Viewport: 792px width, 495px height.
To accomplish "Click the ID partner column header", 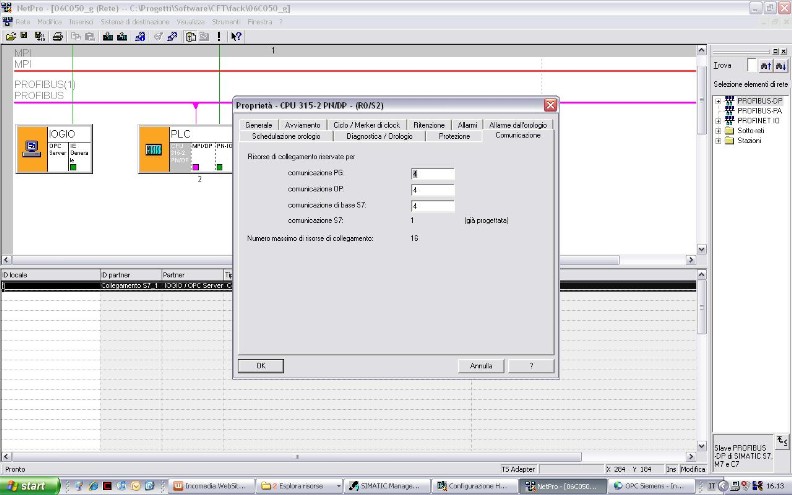I will click(131, 275).
